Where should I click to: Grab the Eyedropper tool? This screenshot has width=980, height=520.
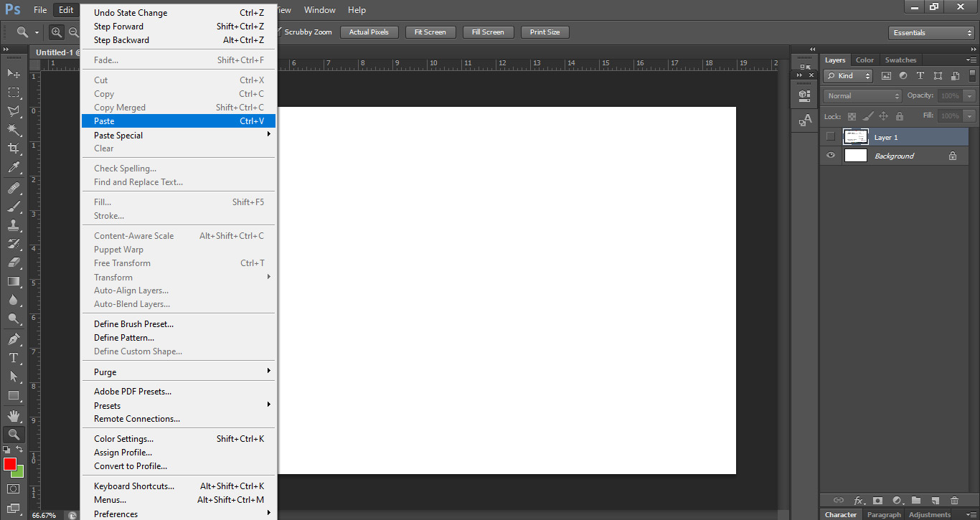14,167
